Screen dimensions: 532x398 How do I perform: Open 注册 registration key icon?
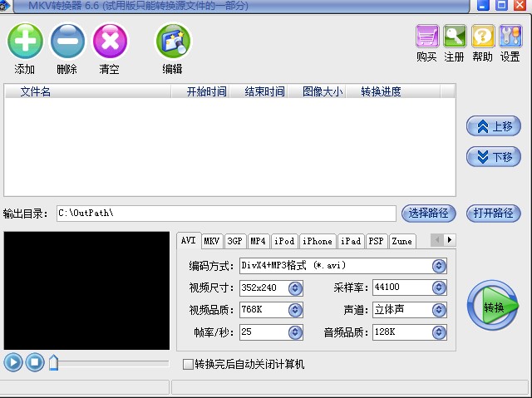coord(455,36)
